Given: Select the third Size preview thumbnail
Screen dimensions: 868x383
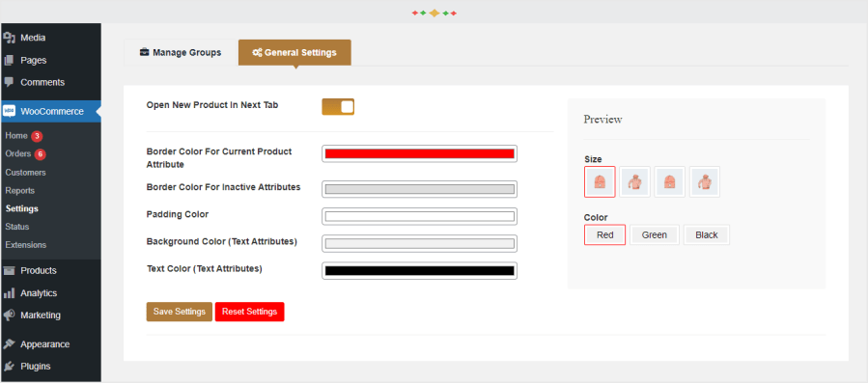Looking at the screenshot, I should pos(669,181).
